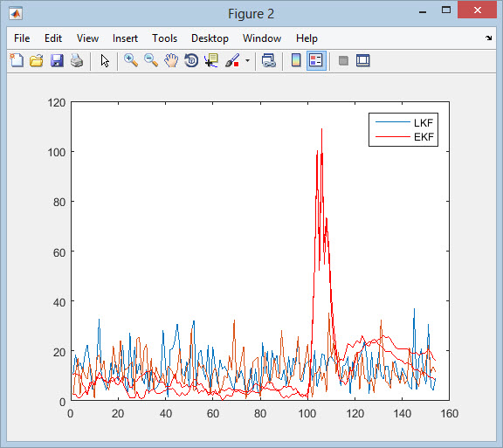Toggle the Insert Colorbar button
Viewport: 503px width, 448px height.
click(296, 60)
